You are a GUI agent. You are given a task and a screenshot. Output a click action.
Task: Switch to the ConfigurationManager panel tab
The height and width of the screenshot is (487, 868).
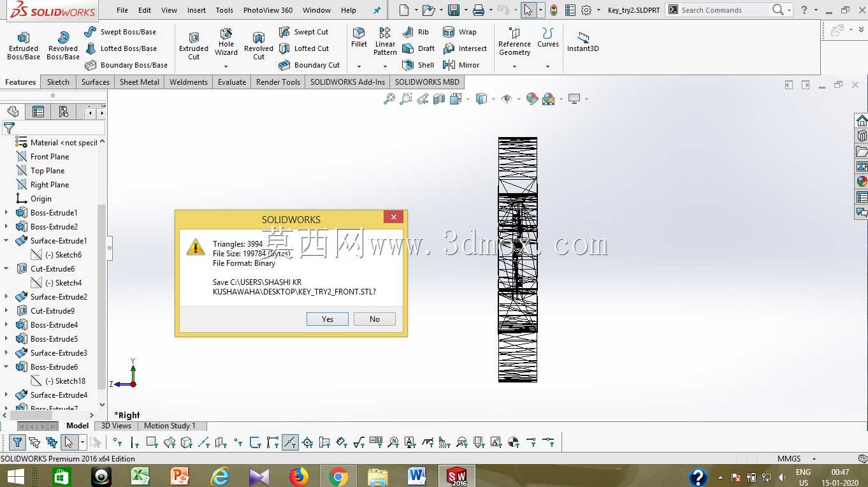click(64, 112)
